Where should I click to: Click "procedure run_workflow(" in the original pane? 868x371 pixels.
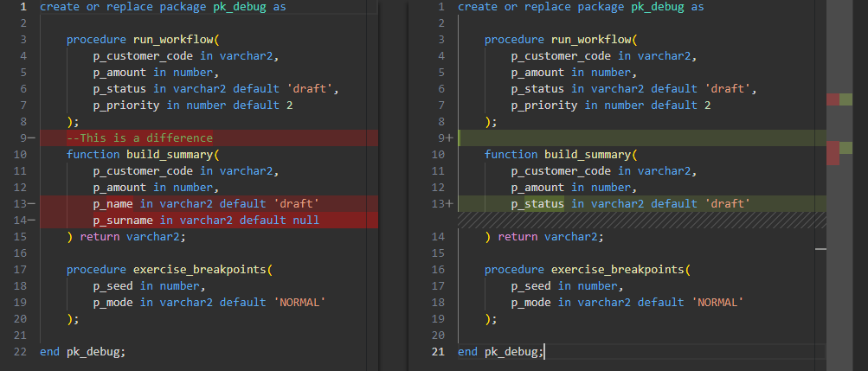tap(144, 40)
